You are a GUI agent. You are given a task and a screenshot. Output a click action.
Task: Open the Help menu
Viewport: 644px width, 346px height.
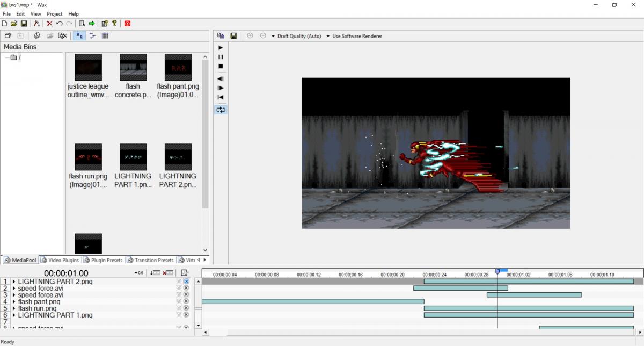(74, 13)
